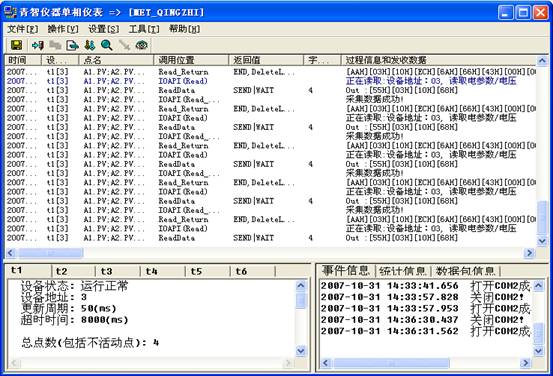The image size is (553, 376).
Task: Click the magnifying glass search icon
Action: click(x=107, y=45)
